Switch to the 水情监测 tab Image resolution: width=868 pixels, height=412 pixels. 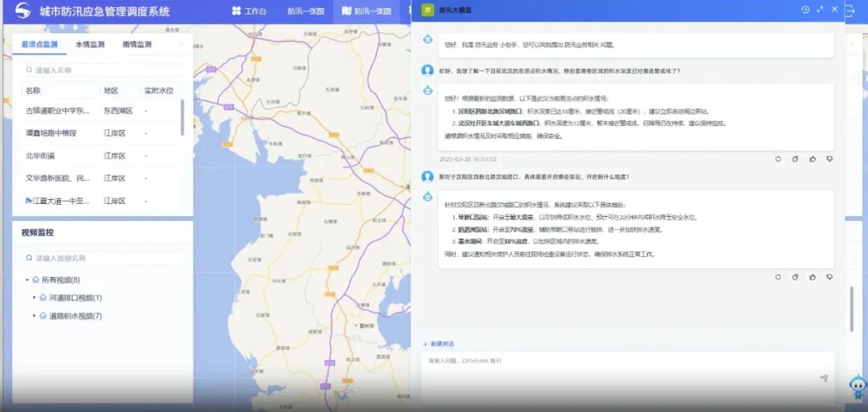point(90,45)
